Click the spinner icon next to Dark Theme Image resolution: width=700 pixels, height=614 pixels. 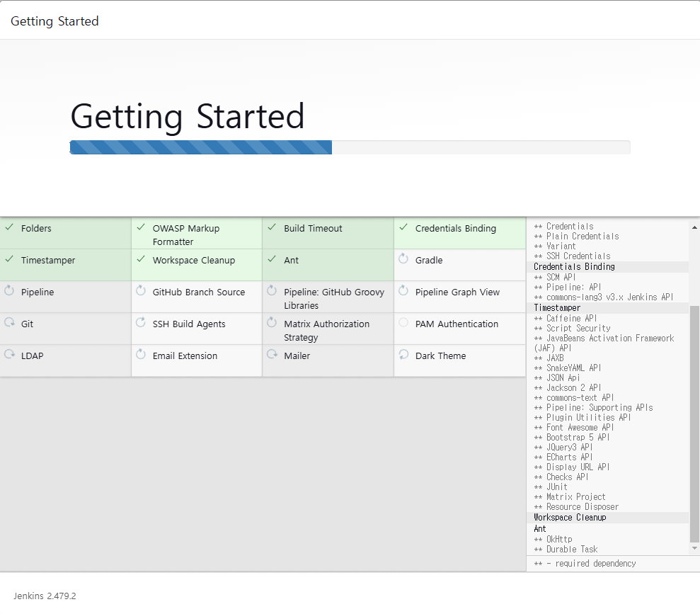(x=403, y=355)
